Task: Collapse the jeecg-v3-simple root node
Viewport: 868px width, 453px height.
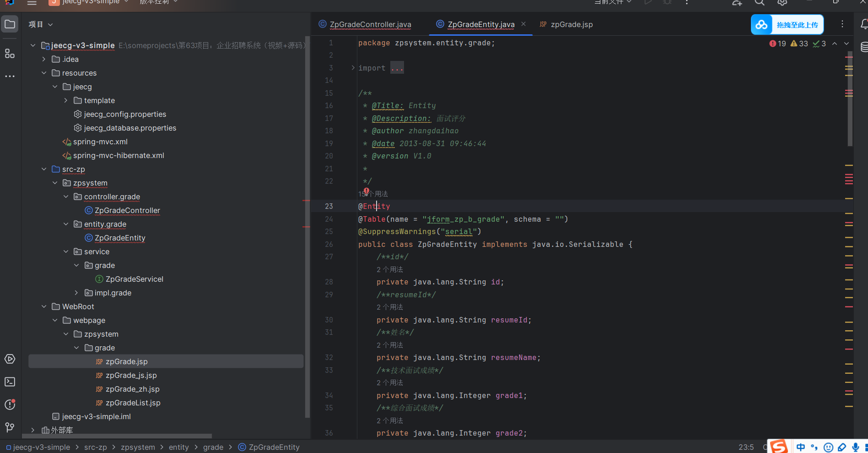Action: pos(33,45)
